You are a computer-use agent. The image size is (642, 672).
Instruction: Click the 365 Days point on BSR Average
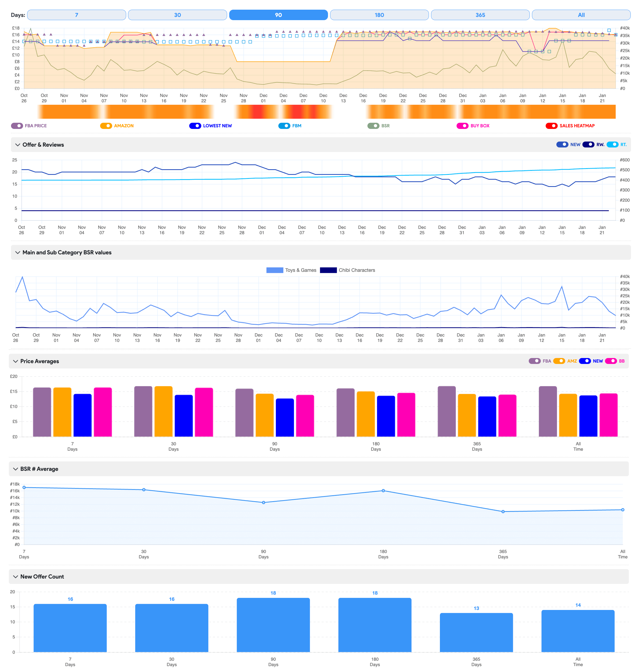(503, 512)
